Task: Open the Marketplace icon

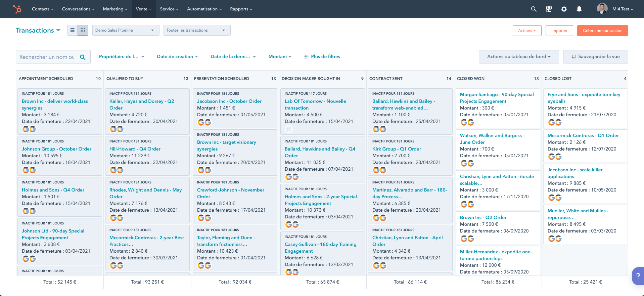Action: (x=549, y=9)
